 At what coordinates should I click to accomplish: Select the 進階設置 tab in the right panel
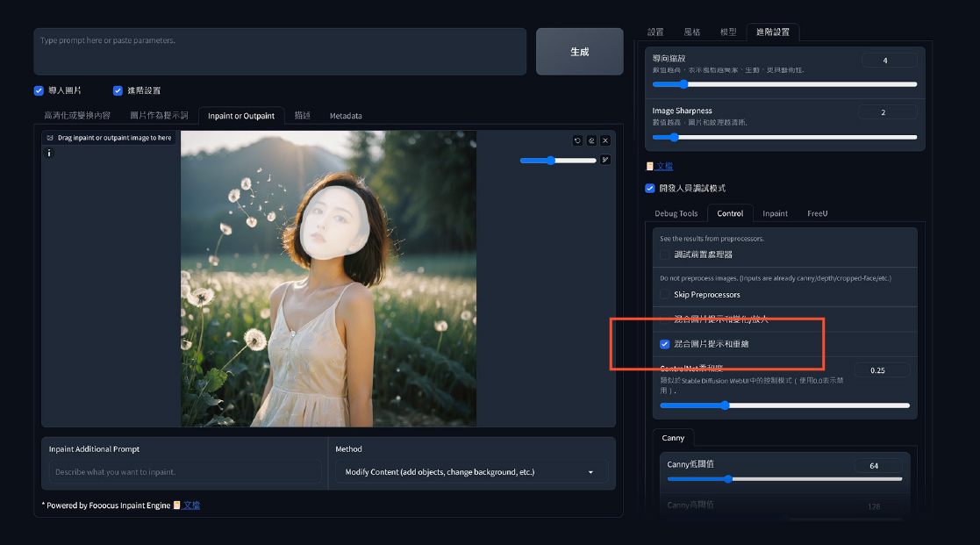(x=772, y=32)
